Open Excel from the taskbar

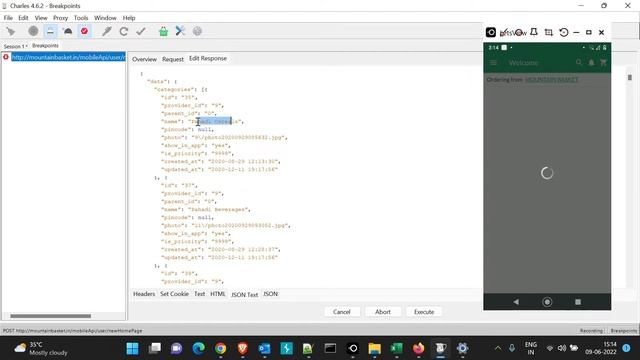pos(396,349)
